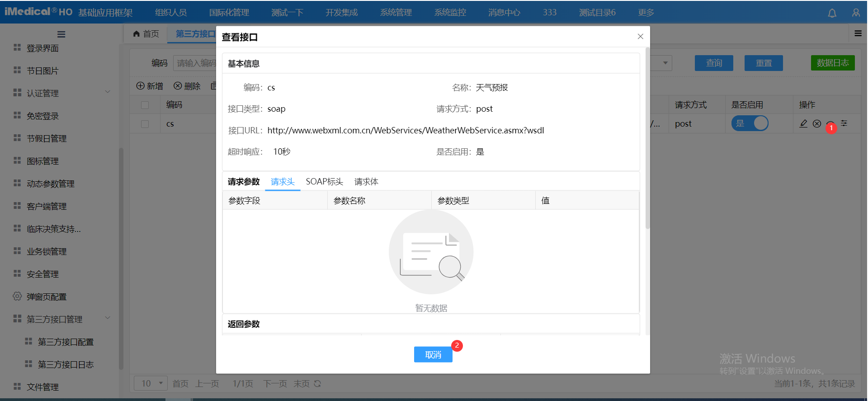Click the 节日图片 sidebar icon
Image resolution: width=868 pixels, height=401 pixels.
click(17, 70)
